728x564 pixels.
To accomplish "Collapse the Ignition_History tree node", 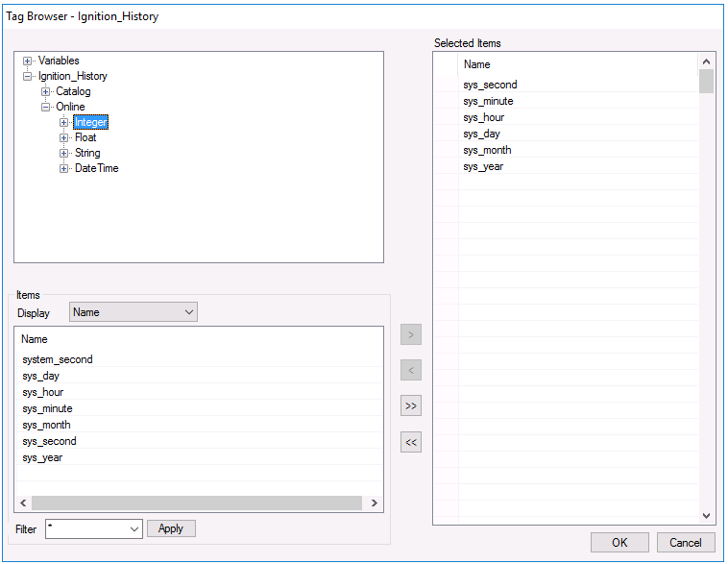I will [28, 76].
